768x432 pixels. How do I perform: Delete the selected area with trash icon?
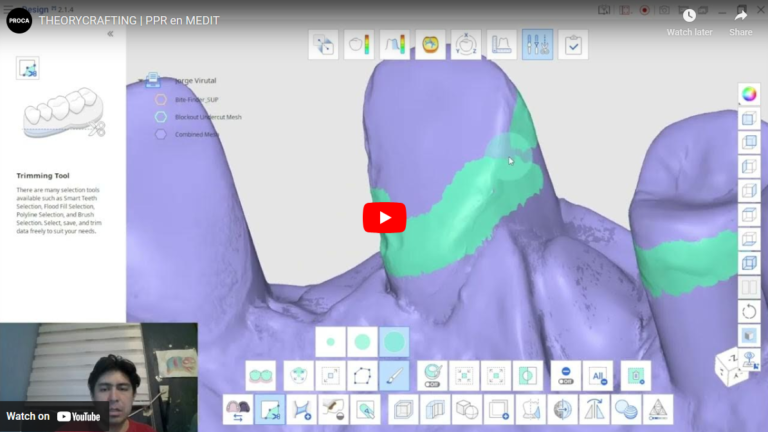coord(636,376)
